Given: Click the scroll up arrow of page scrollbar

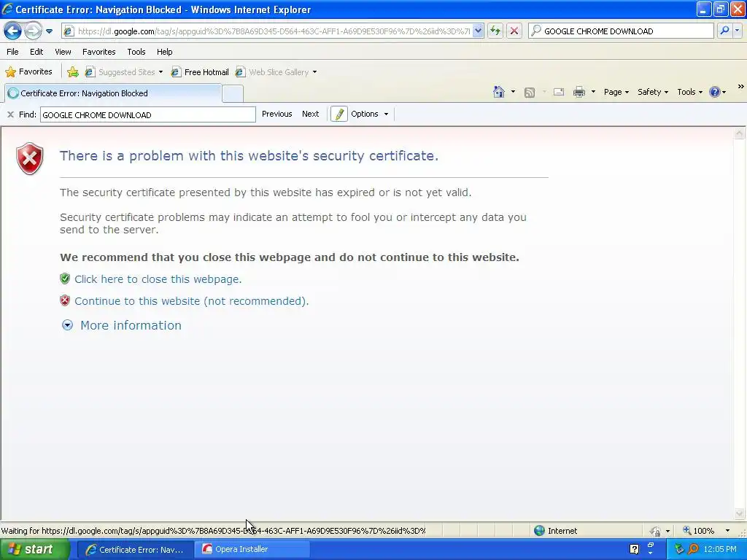Looking at the screenshot, I should point(740,134).
